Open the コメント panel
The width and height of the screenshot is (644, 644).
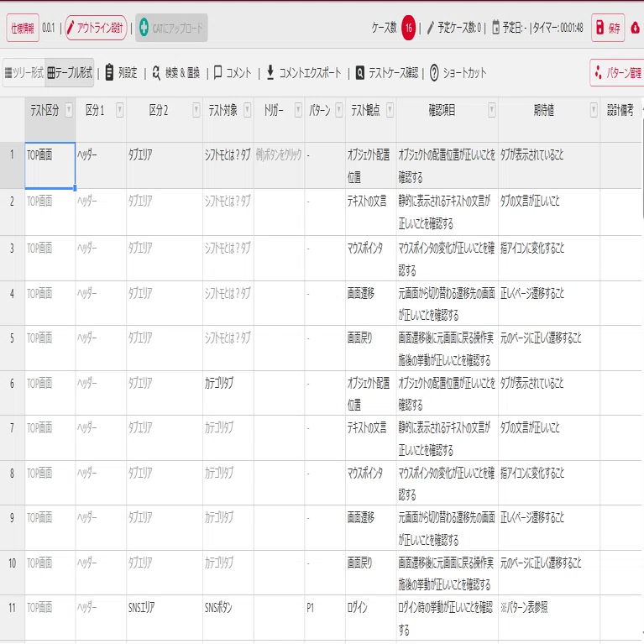point(233,73)
